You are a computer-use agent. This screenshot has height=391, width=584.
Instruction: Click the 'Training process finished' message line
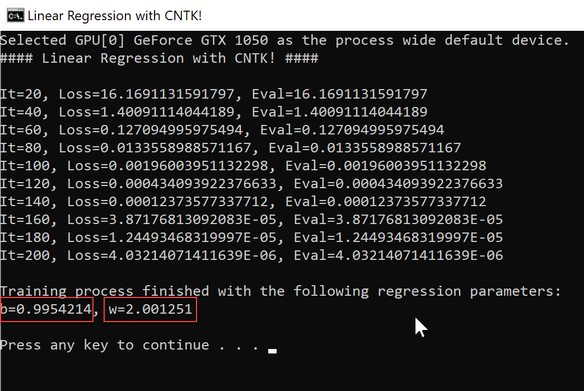(280, 291)
